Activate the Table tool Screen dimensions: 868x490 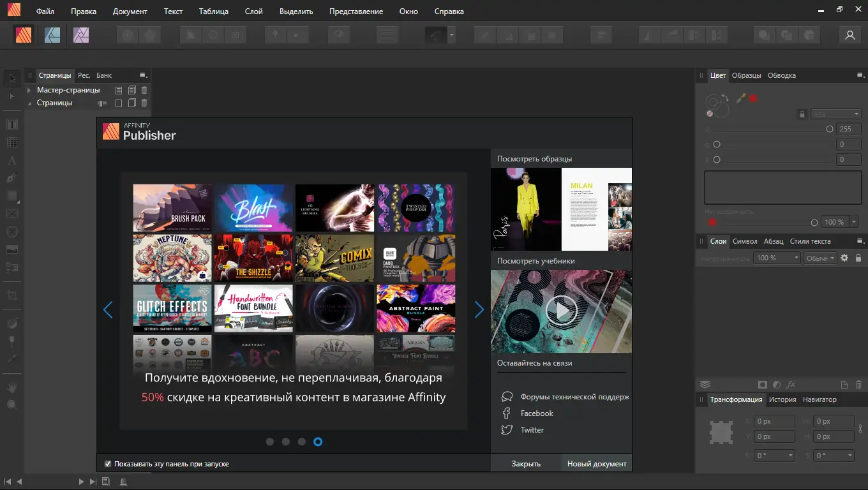pos(11,142)
